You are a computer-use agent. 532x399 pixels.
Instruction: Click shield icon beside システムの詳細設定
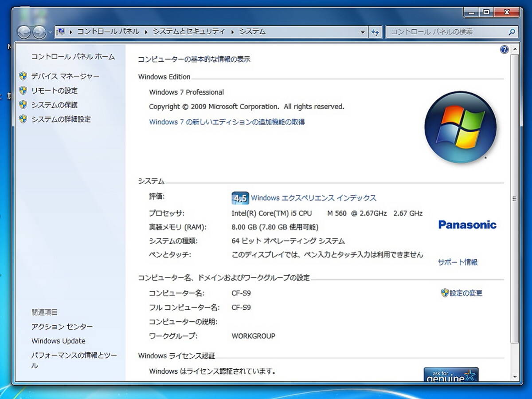[x=23, y=119]
